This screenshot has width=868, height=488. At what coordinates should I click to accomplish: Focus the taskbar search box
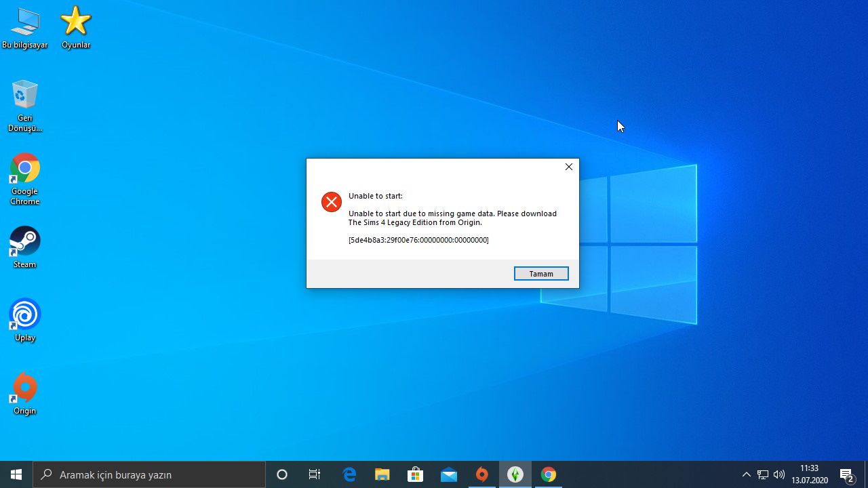pos(149,474)
